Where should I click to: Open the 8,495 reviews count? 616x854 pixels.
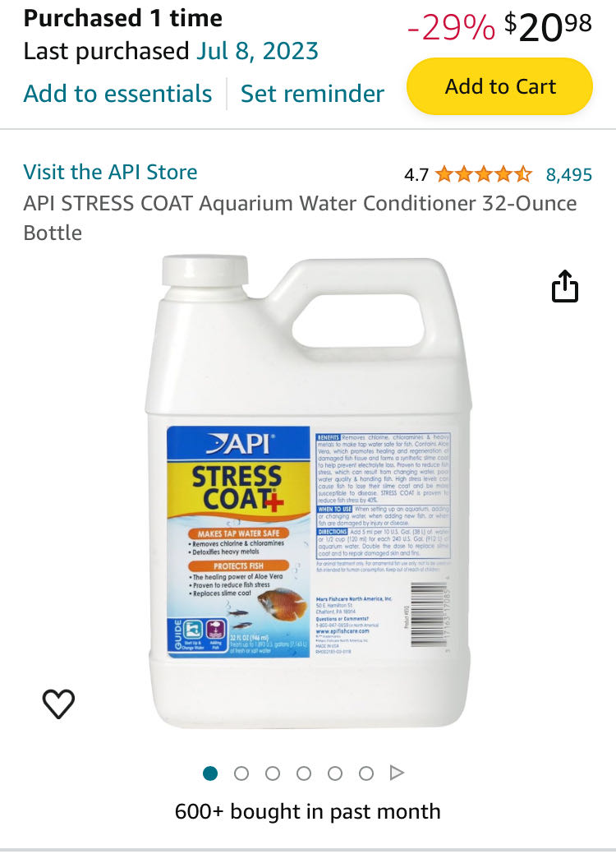tap(569, 175)
